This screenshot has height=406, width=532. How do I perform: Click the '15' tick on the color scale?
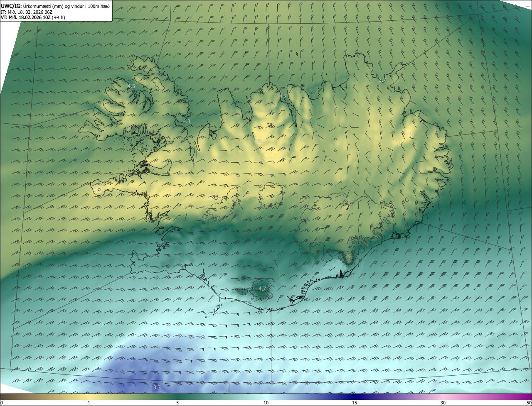(355, 403)
